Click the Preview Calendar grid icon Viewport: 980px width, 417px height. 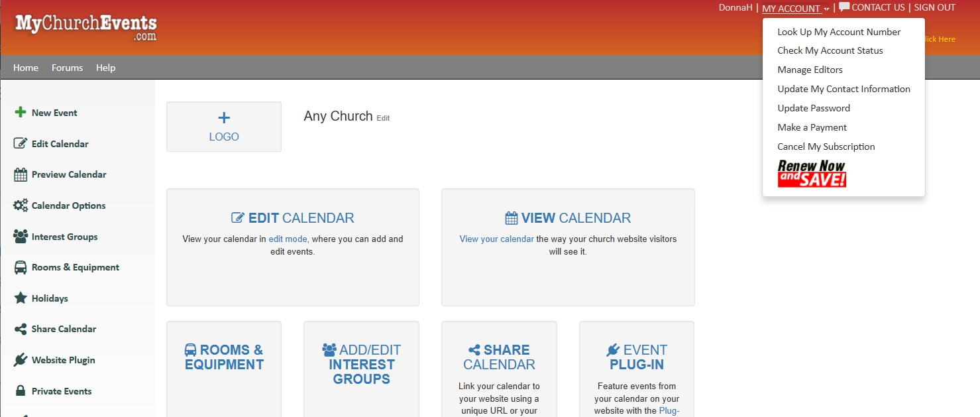coord(21,174)
